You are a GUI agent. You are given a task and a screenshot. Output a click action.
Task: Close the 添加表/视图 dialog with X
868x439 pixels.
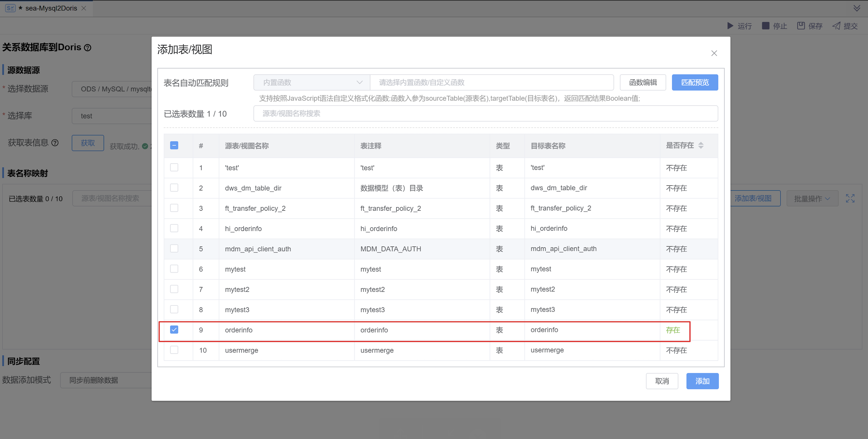pyautogui.click(x=714, y=53)
